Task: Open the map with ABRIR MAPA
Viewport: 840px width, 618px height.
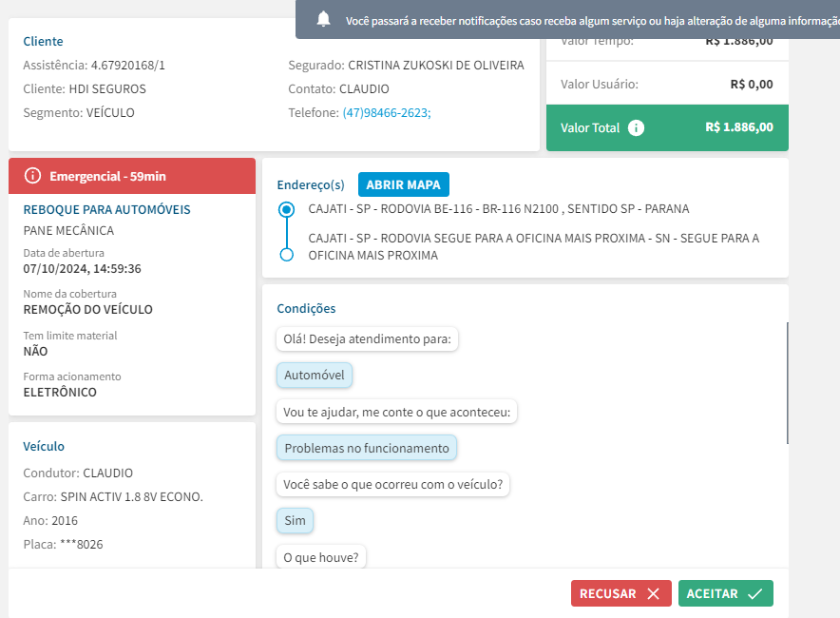Action: click(x=404, y=184)
